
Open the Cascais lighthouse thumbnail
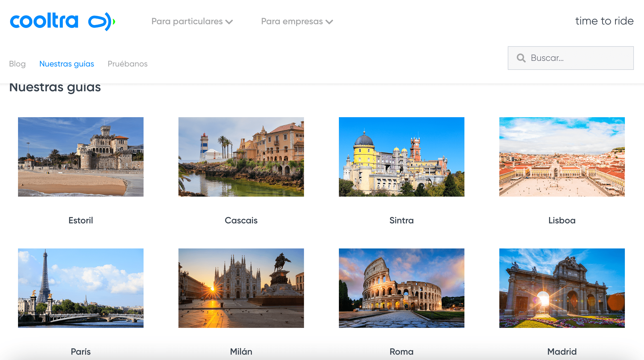(241, 157)
